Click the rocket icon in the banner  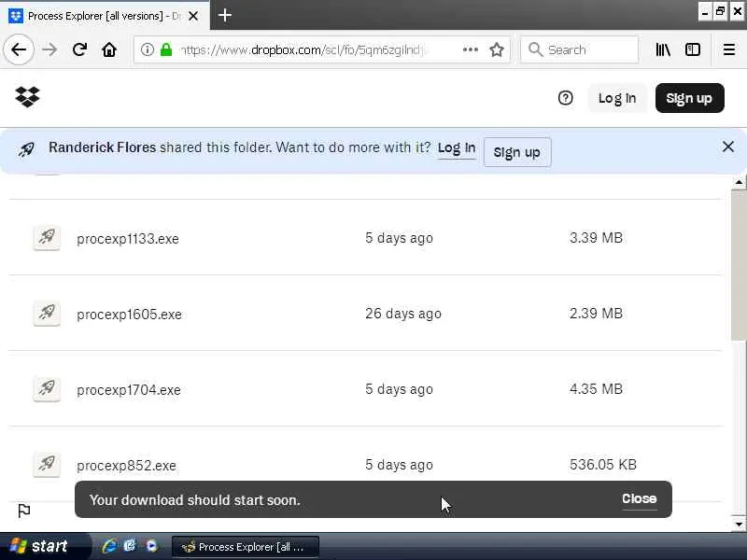(27, 149)
